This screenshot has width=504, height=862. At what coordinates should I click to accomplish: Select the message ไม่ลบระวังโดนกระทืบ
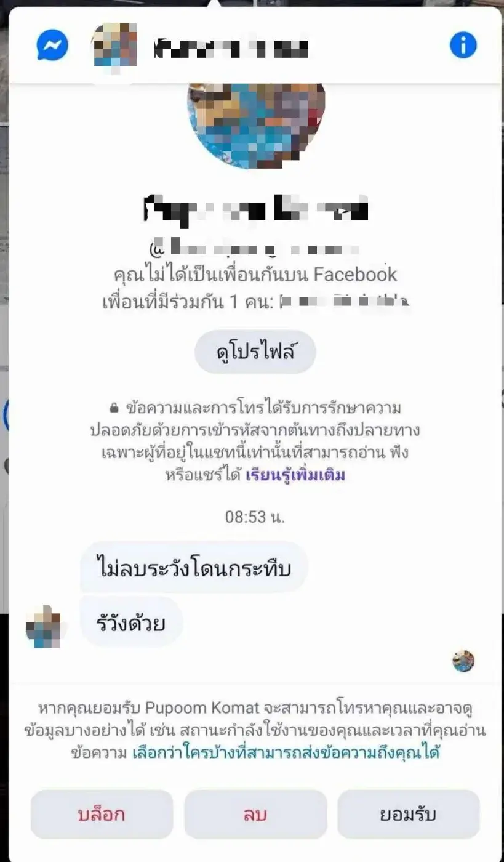(x=194, y=567)
